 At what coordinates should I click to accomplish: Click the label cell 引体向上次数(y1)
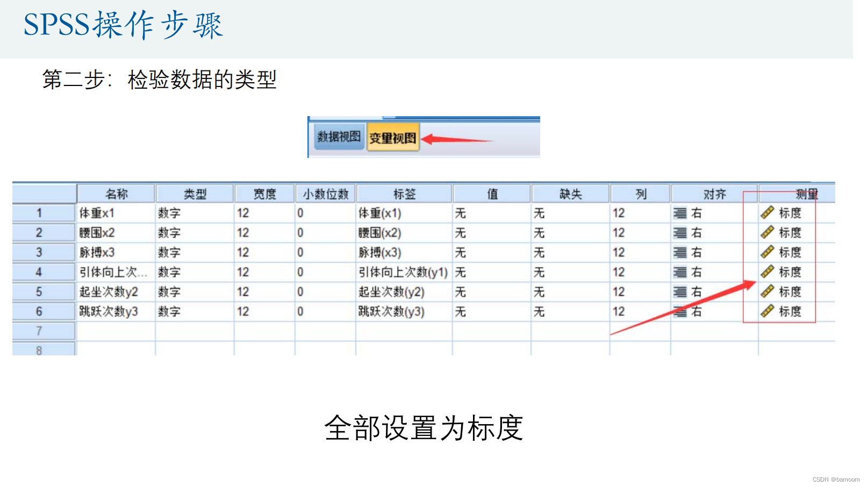[x=404, y=272]
